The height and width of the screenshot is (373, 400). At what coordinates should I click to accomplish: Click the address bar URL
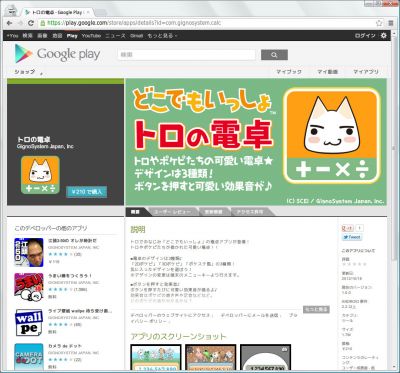(x=134, y=23)
